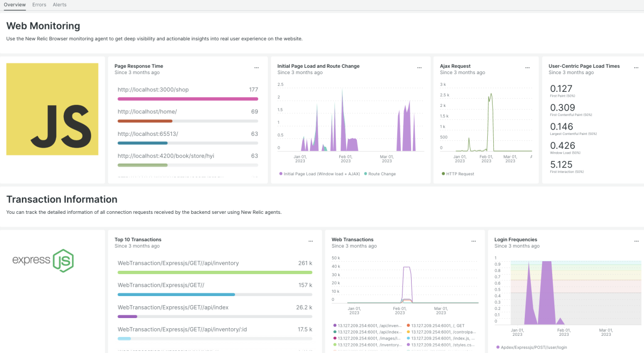Open Initial Page Load widget options menu
The image size is (644, 353).
pos(419,68)
